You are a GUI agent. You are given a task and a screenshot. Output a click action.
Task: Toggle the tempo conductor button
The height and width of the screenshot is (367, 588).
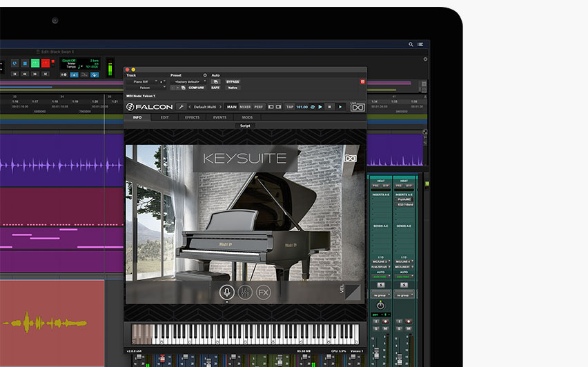[84, 75]
